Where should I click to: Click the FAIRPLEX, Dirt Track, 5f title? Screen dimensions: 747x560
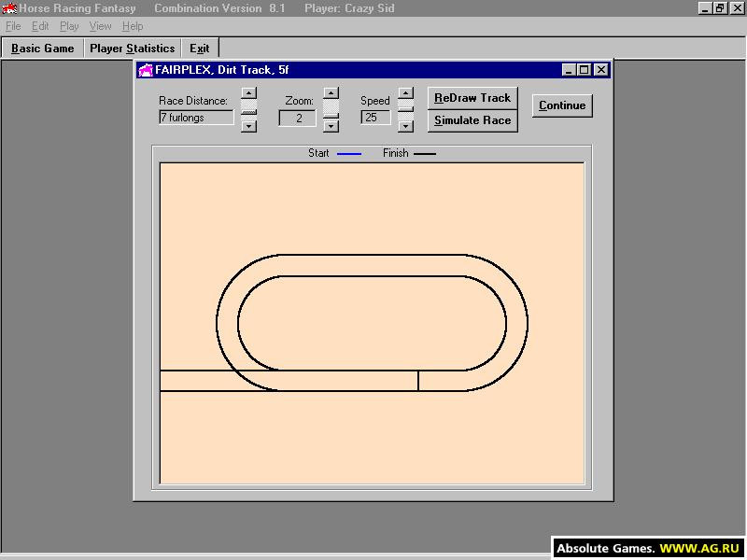(x=222, y=70)
